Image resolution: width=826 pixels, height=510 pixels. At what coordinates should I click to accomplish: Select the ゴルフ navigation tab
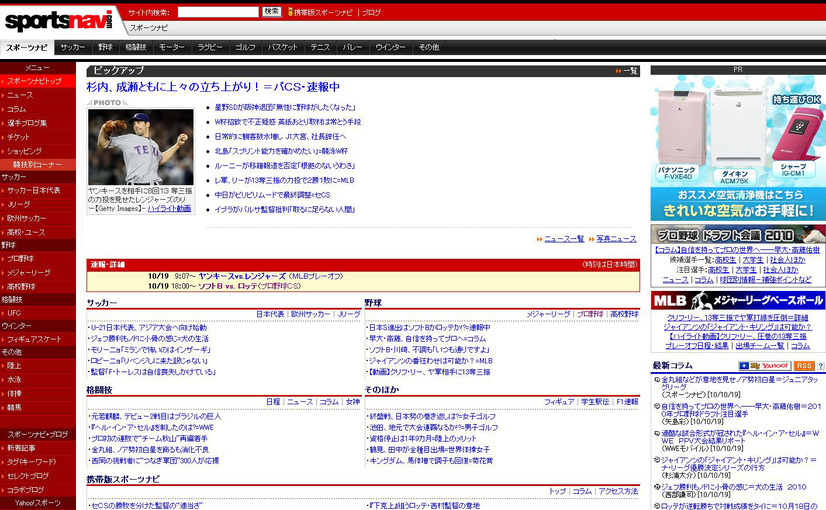tap(245, 47)
